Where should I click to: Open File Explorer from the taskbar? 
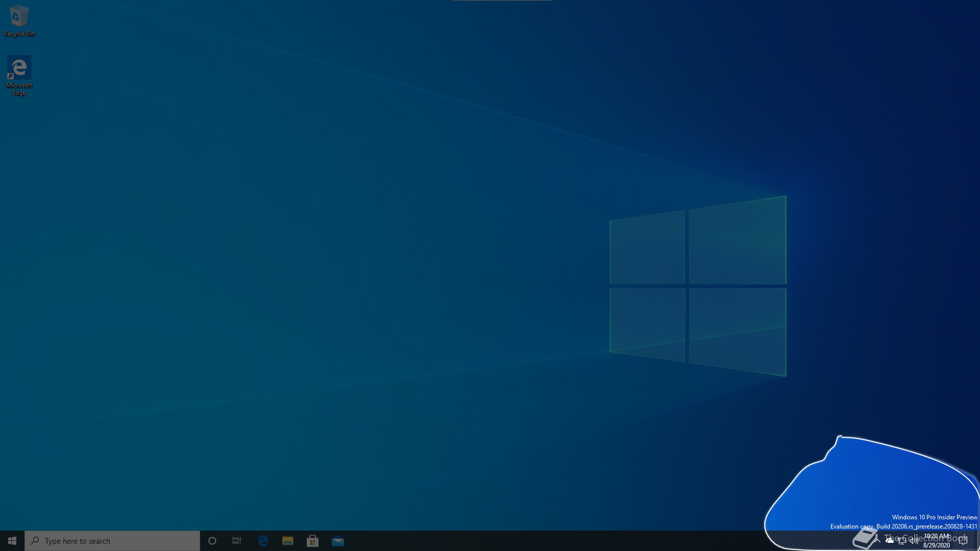288,541
